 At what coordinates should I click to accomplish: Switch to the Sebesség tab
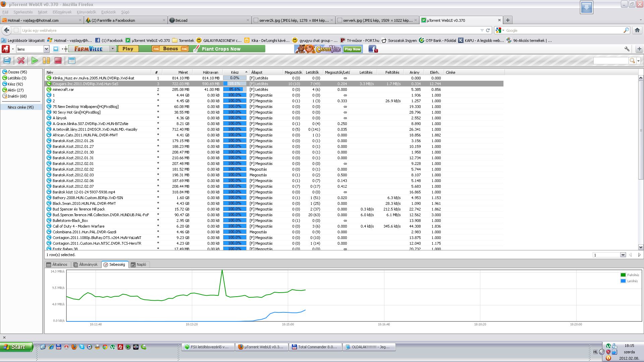[114, 264]
